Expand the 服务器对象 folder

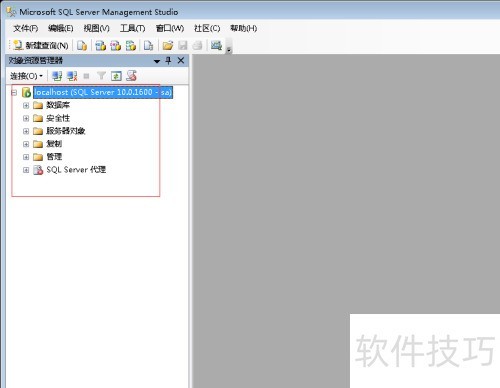[26, 131]
